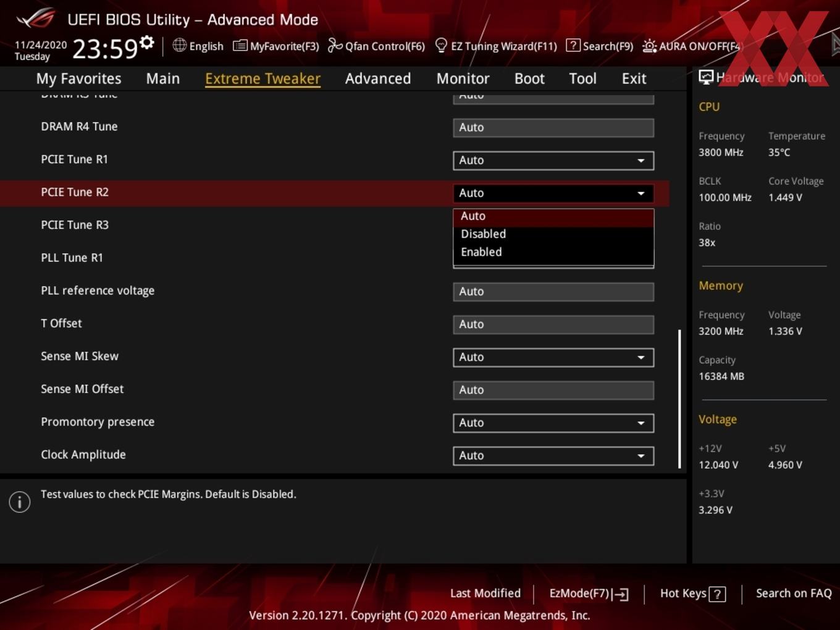840x630 pixels.
Task: Show Hot Keys help
Action: pos(692,594)
